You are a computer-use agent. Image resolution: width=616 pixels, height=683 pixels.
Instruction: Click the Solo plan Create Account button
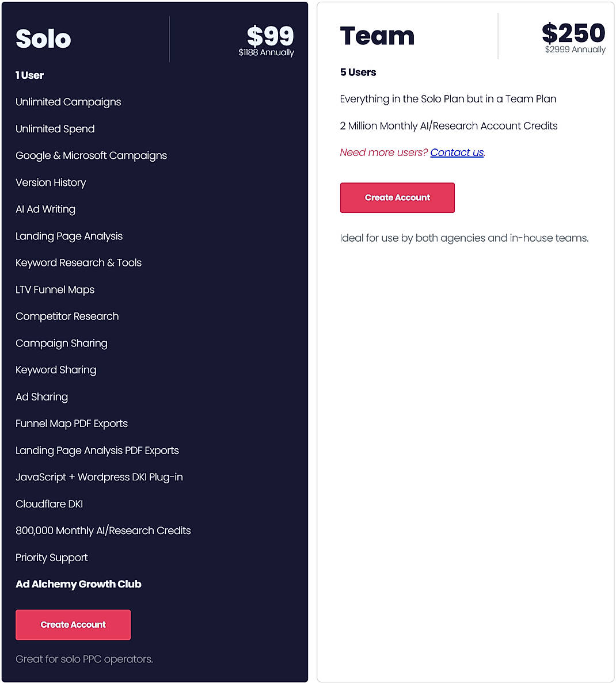(x=73, y=624)
